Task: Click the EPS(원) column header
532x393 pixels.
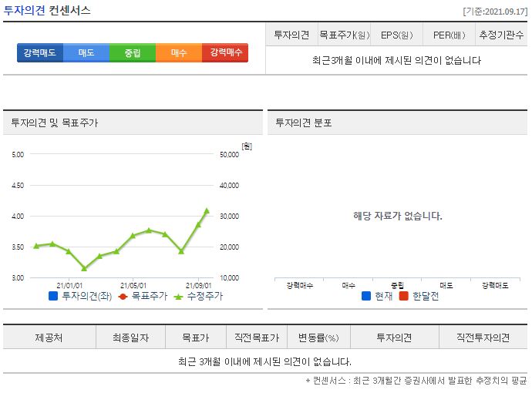Action: [x=396, y=35]
